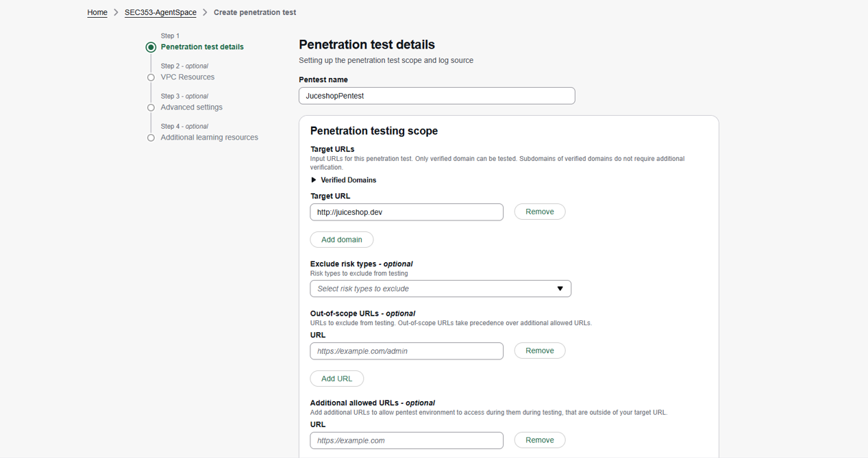Jump to the Advanced settings step

pyautogui.click(x=191, y=107)
